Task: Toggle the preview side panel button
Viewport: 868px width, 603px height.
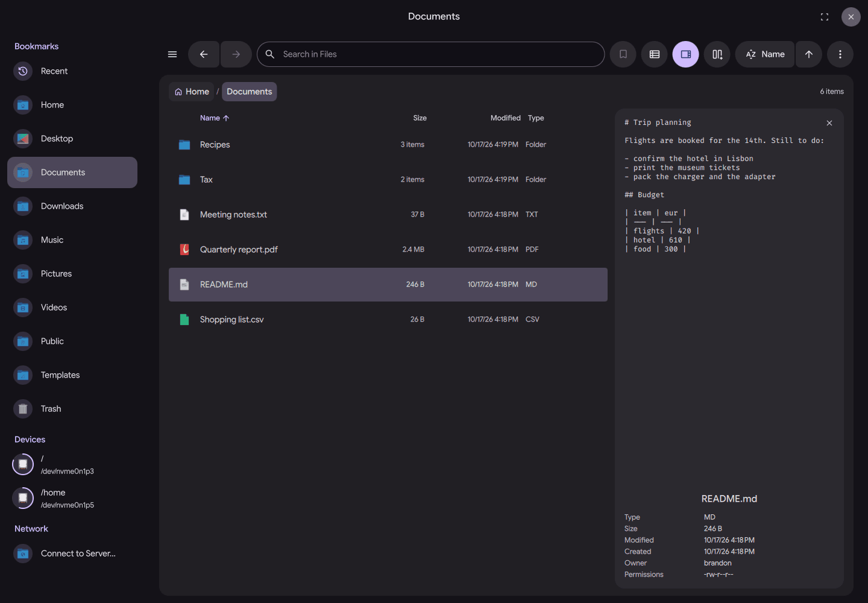Action: point(686,54)
